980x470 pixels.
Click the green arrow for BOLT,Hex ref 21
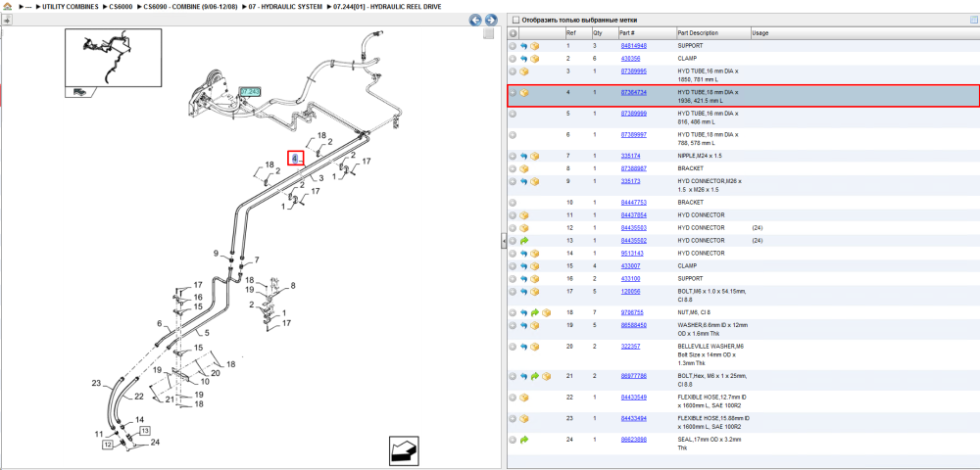coord(535,376)
